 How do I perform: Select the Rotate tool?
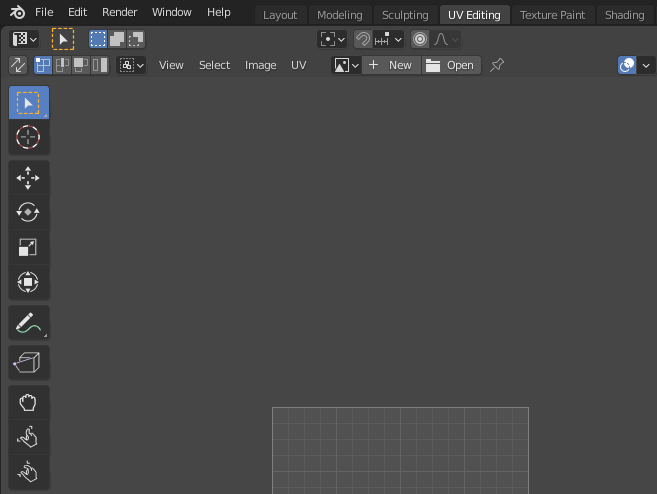[28, 212]
